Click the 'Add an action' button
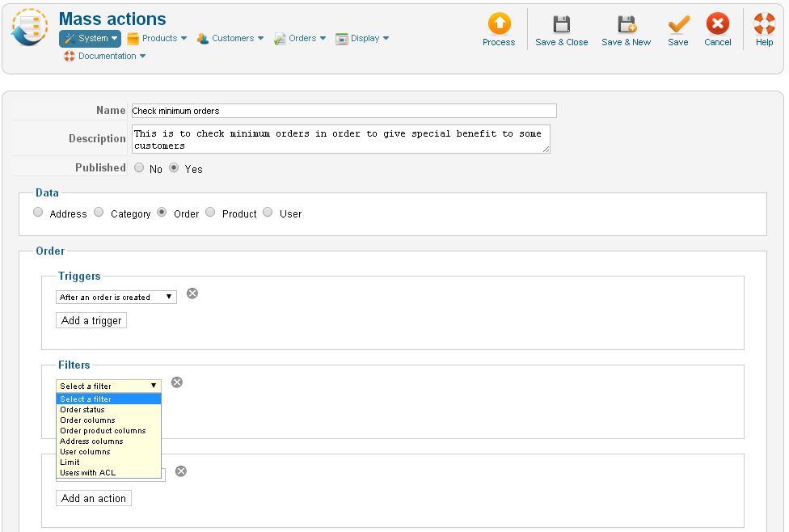 coord(94,499)
